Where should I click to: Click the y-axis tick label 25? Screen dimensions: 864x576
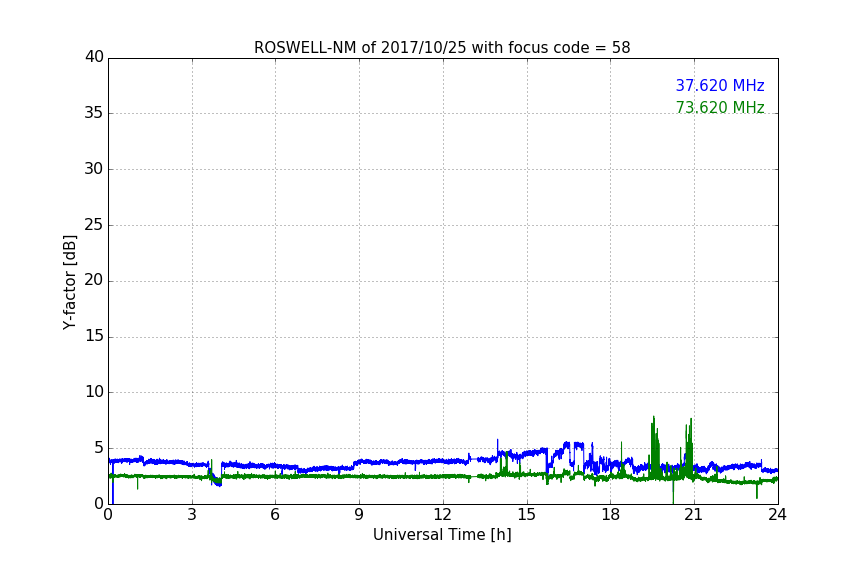point(94,225)
